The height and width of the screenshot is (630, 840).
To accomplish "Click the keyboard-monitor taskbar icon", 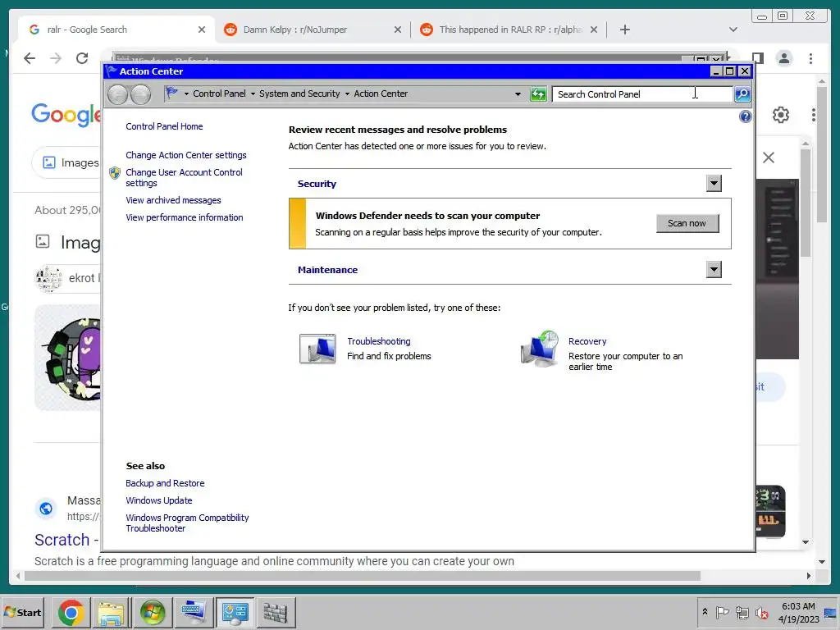I will pos(194,612).
